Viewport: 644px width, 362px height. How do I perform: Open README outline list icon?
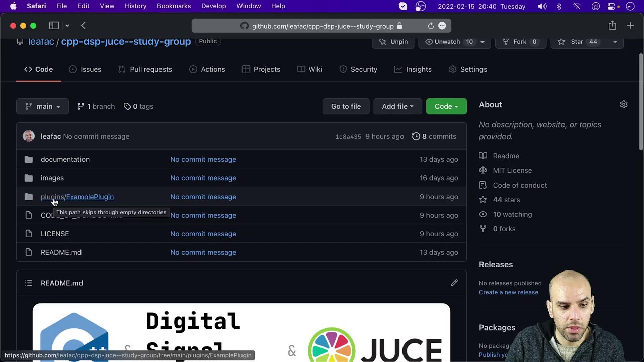29,283
